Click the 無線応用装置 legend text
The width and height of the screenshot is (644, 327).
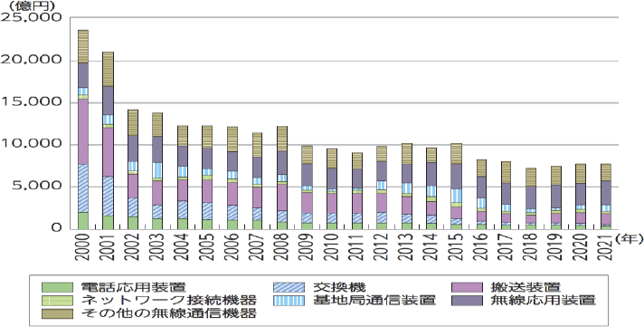tap(544, 300)
